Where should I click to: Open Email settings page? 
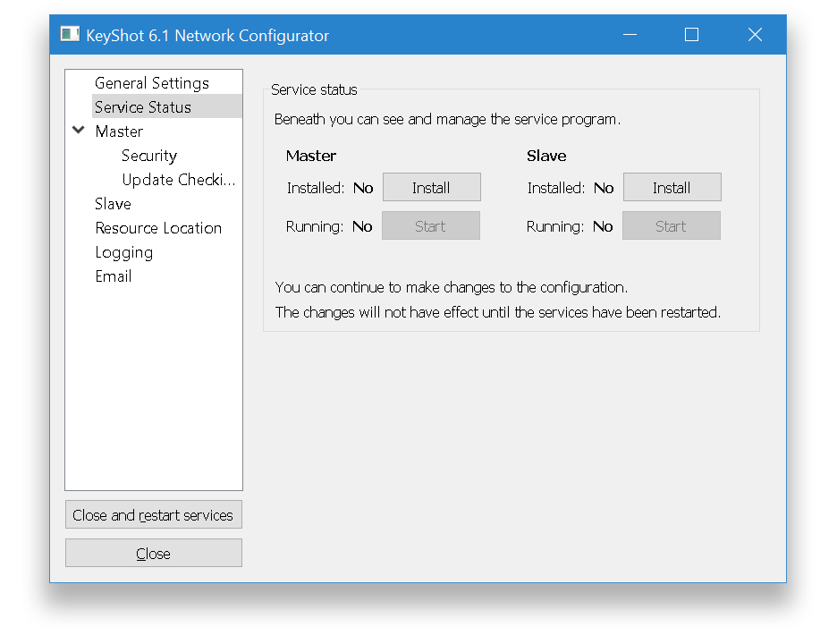tap(114, 276)
